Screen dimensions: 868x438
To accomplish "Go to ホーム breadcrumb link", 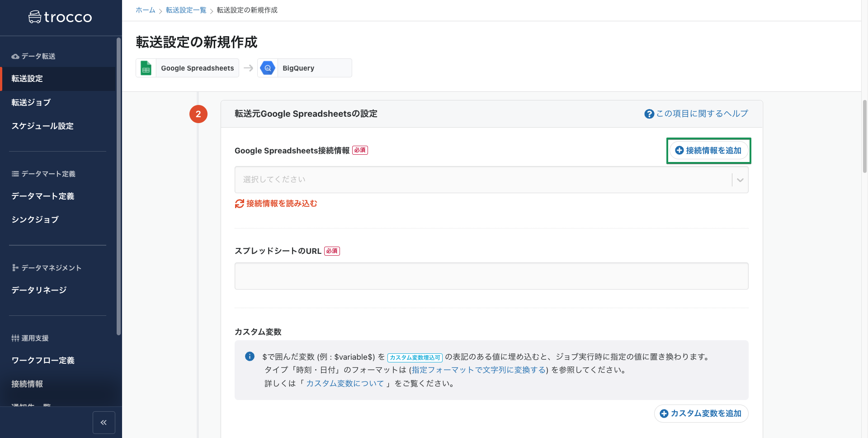I will [x=146, y=10].
